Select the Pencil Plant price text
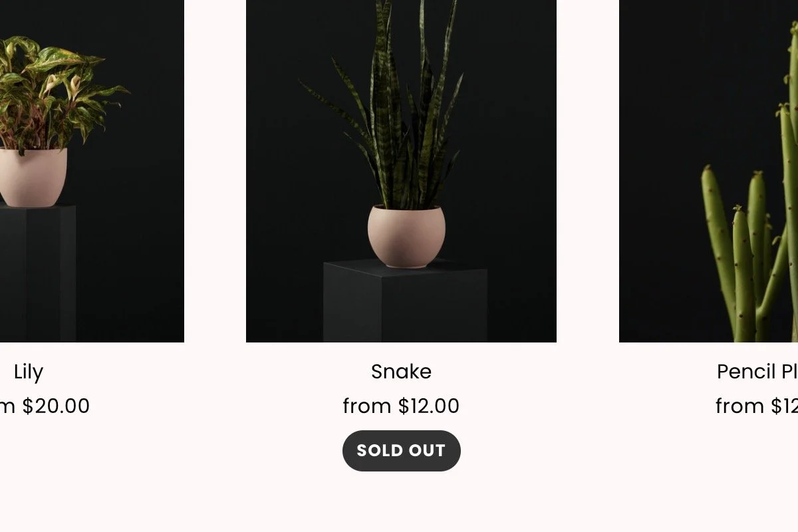The height and width of the screenshot is (532, 798). point(757,406)
